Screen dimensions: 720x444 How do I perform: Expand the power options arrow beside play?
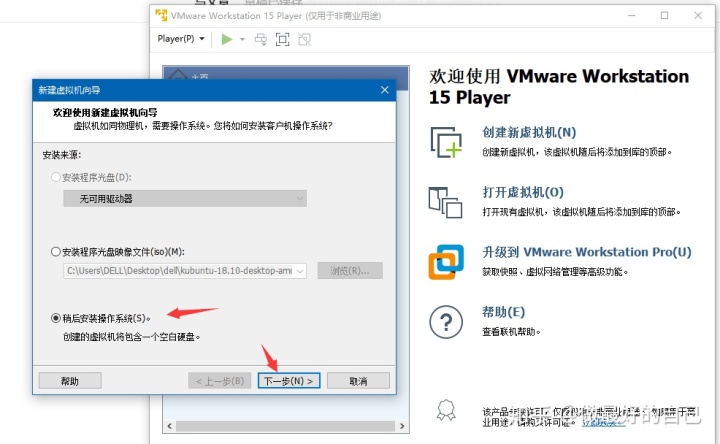point(242,39)
